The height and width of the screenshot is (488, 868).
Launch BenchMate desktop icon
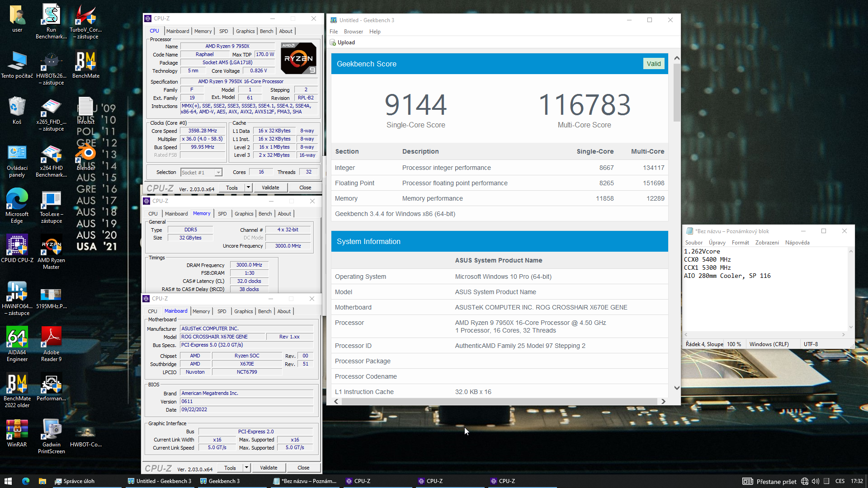tap(85, 65)
